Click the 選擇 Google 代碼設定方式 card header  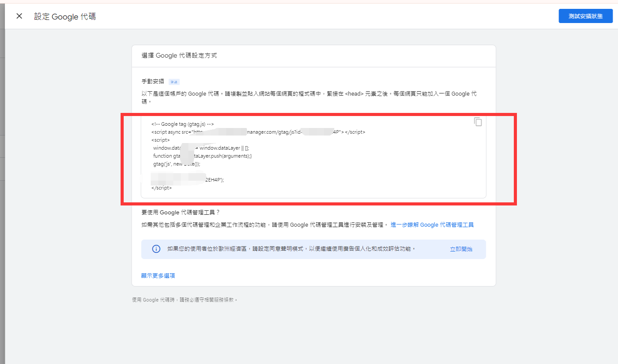pyautogui.click(x=179, y=56)
